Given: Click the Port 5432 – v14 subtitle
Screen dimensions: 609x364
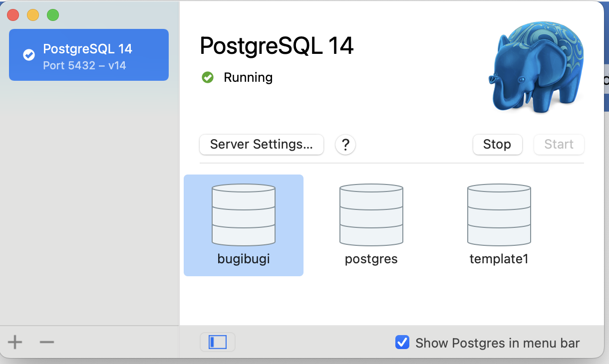Looking at the screenshot, I should 84,65.
